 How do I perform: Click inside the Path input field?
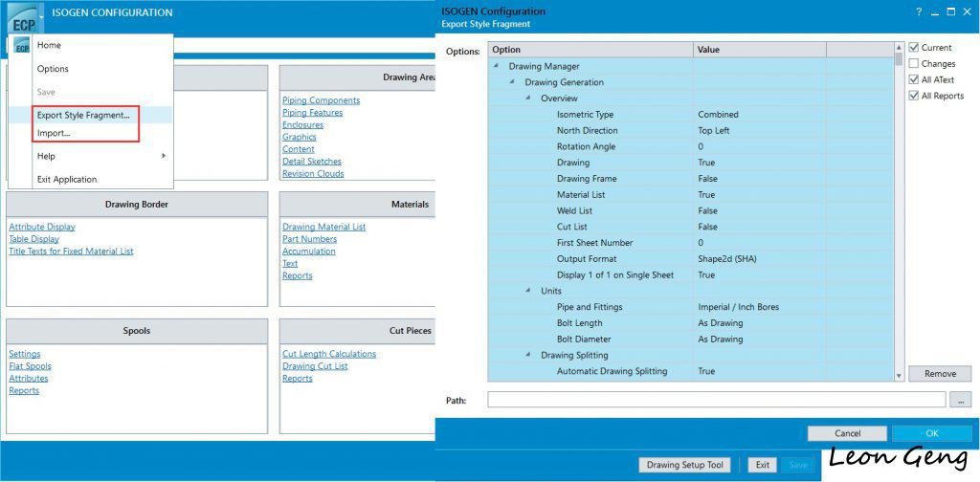click(x=716, y=400)
